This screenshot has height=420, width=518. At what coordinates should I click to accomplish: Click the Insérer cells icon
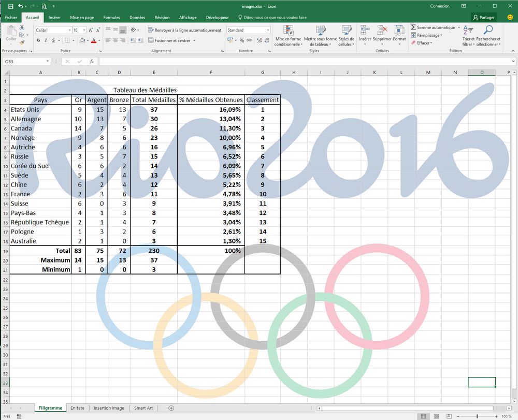coord(365,35)
